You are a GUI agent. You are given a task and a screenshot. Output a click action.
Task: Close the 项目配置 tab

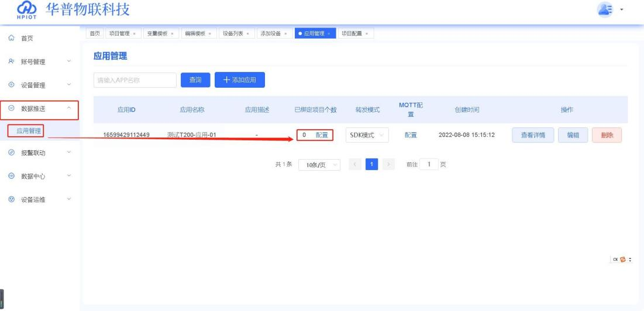(x=367, y=34)
